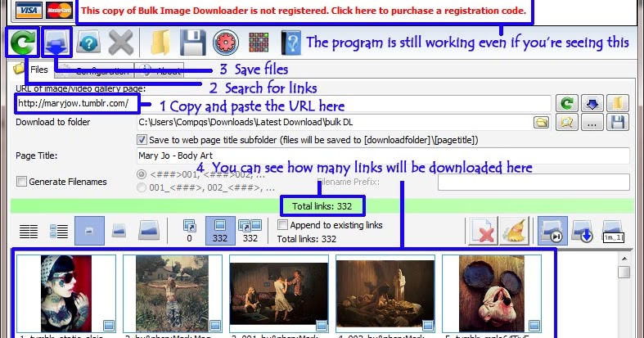Click the small green scan button beside the URL field
The height and width of the screenshot is (338, 644).
[567, 103]
